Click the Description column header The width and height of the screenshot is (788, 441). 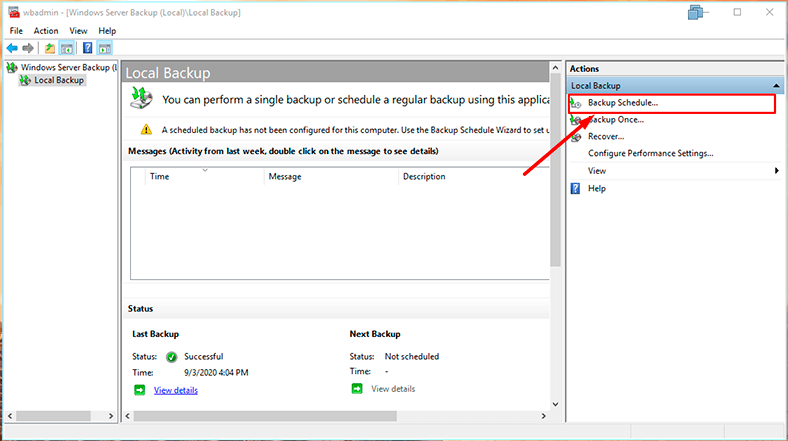475,176
